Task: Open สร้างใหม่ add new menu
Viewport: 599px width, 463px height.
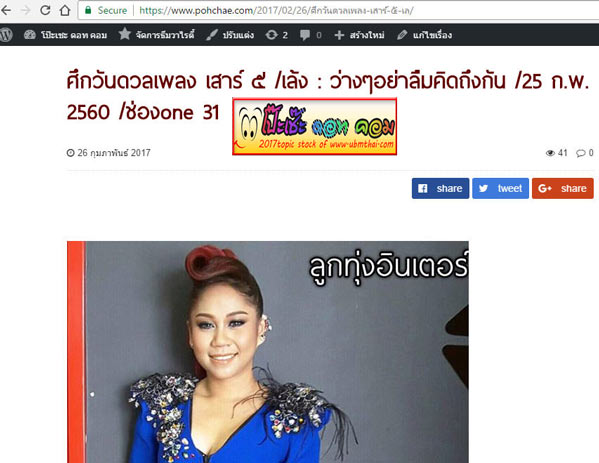Action: [359, 35]
